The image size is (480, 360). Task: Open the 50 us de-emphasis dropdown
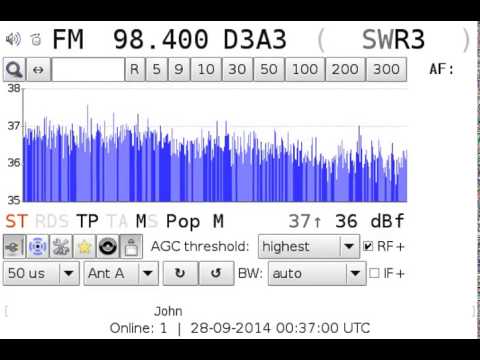coord(41,273)
